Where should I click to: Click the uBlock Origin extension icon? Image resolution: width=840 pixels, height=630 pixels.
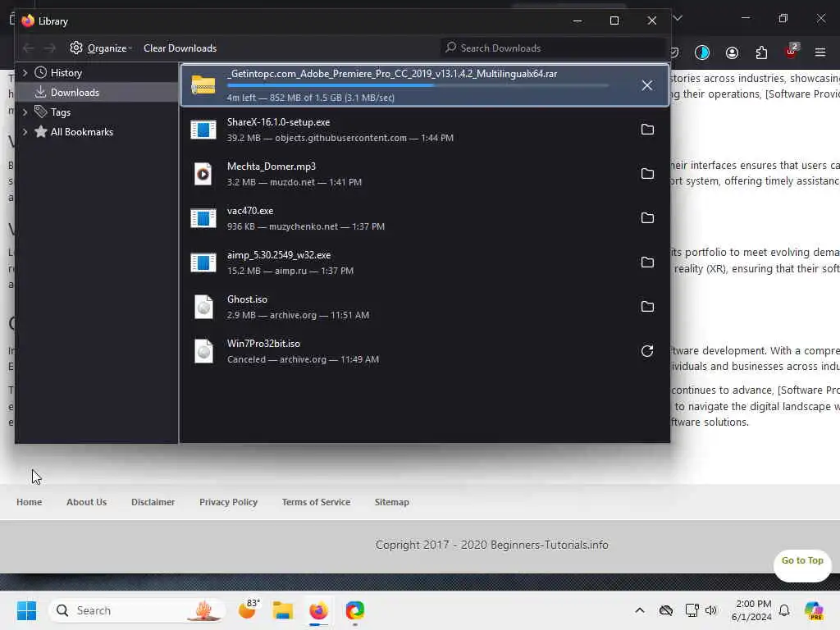[x=791, y=52]
